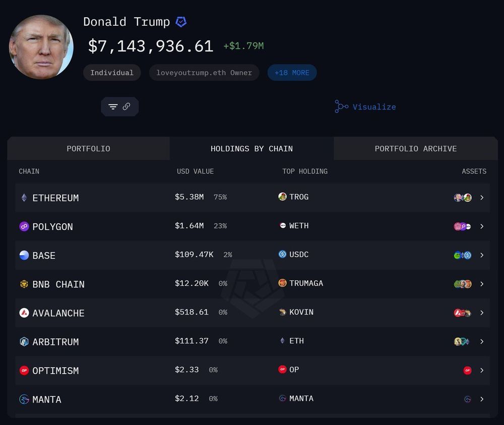This screenshot has height=425, width=504.
Task: Click the $5.38M Ethereum value
Action: [190, 197]
